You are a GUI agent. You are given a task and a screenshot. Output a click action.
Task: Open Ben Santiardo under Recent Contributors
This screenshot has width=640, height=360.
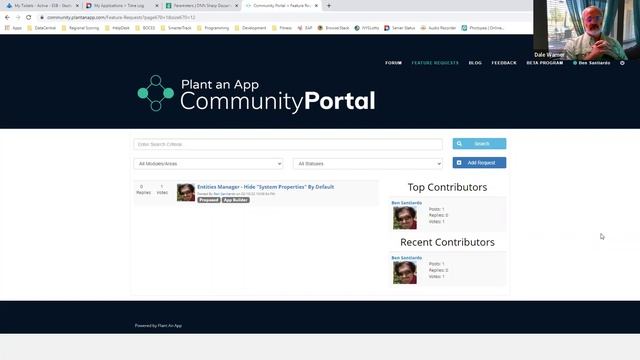pos(407,258)
